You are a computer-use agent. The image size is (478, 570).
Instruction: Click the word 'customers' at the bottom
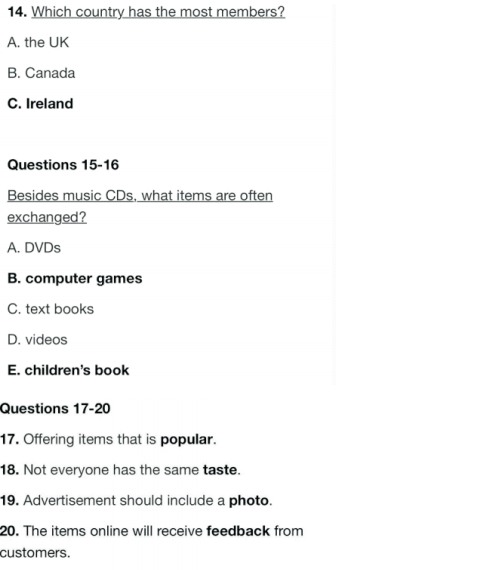pos(33,553)
